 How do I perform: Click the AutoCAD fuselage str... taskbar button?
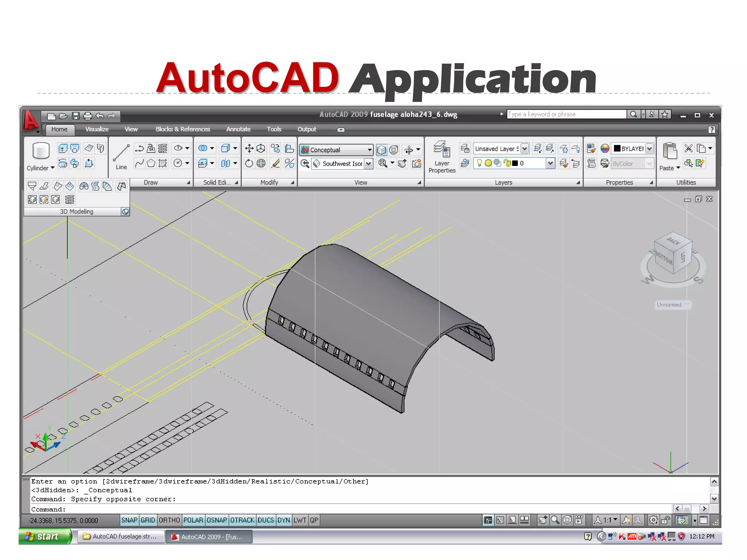[x=121, y=536]
